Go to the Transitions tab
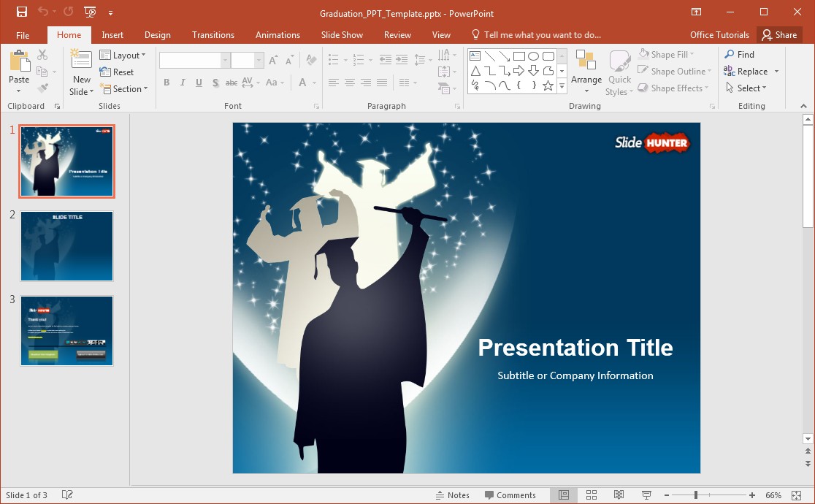This screenshot has width=815, height=504. (213, 35)
